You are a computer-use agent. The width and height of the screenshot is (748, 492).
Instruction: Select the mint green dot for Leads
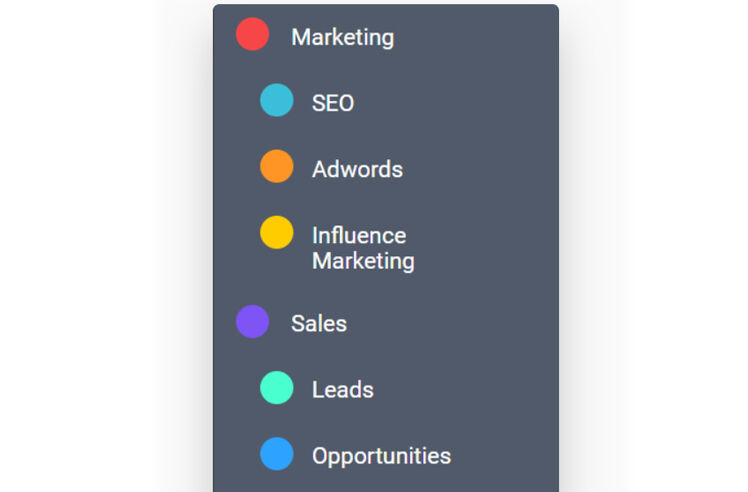pyautogui.click(x=277, y=387)
